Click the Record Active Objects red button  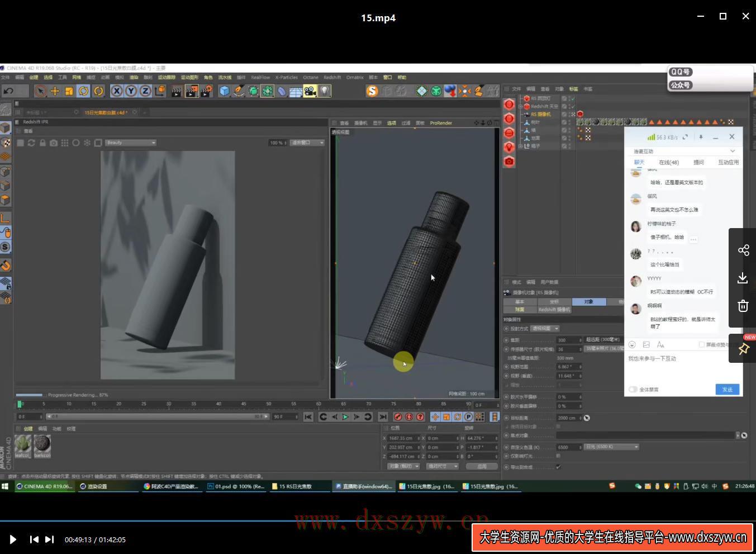pyautogui.click(x=398, y=417)
